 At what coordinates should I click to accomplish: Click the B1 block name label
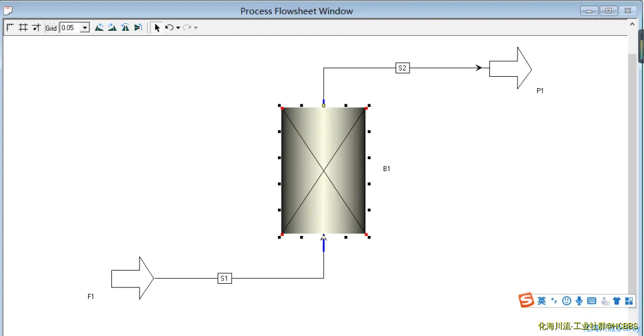387,169
